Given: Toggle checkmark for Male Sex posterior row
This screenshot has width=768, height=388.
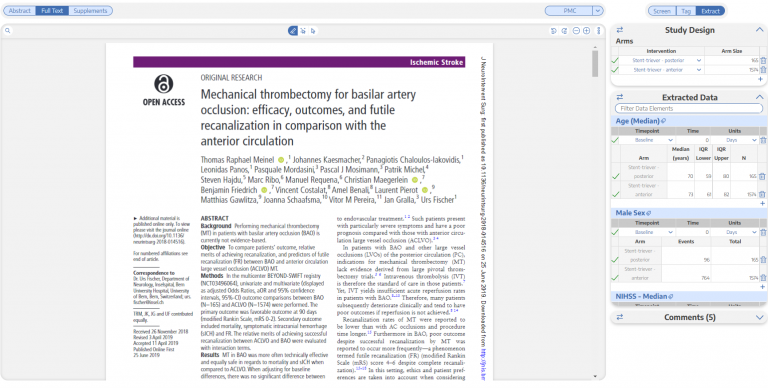Looking at the screenshot, I should pos(615,260).
